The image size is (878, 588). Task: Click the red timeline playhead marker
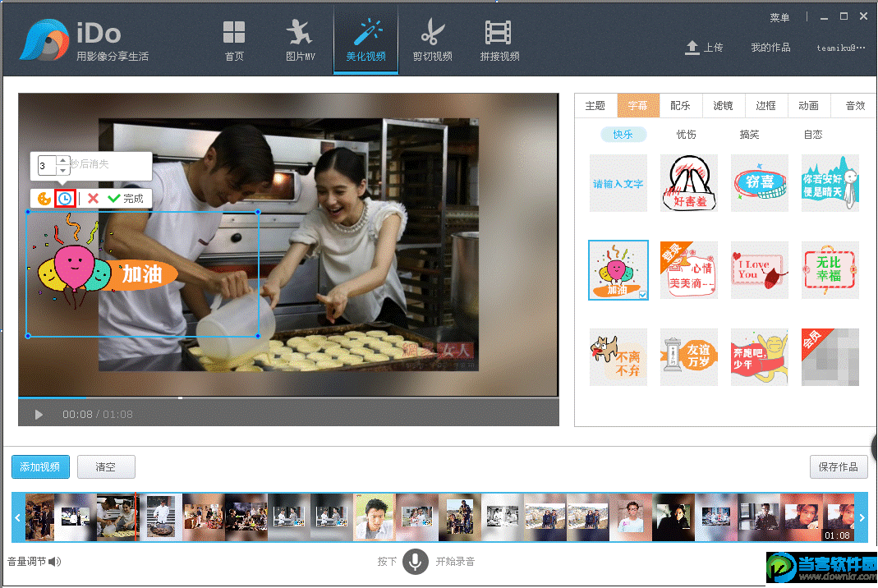coord(135,517)
